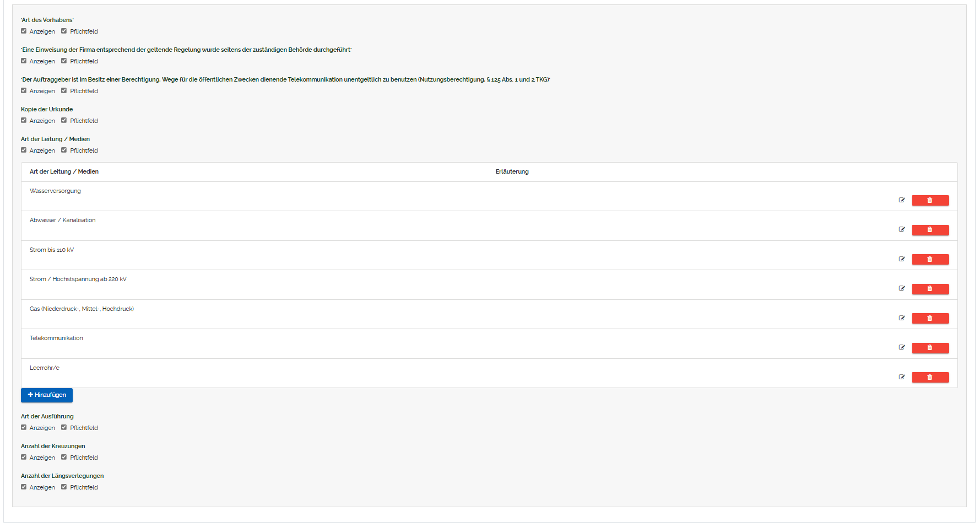Click the 'Art der Leitung / Medien' column header

click(64, 171)
